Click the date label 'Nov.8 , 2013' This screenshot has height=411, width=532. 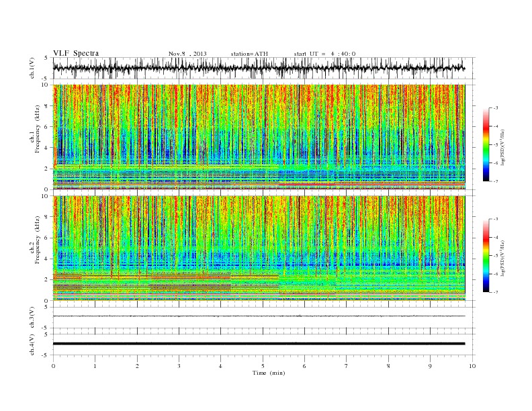click(x=187, y=54)
